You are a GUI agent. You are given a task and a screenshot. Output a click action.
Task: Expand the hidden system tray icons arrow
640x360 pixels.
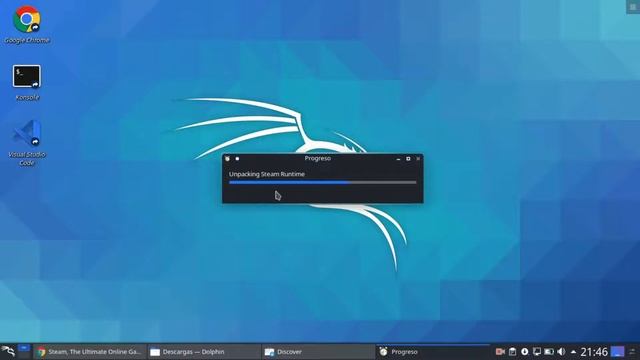coord(573,351)
